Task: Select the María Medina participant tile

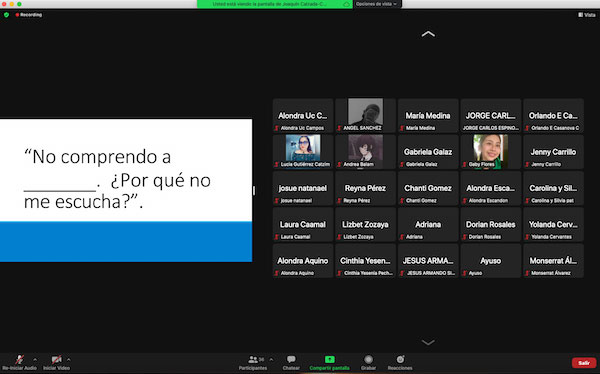Action: (x=428, y=115)
